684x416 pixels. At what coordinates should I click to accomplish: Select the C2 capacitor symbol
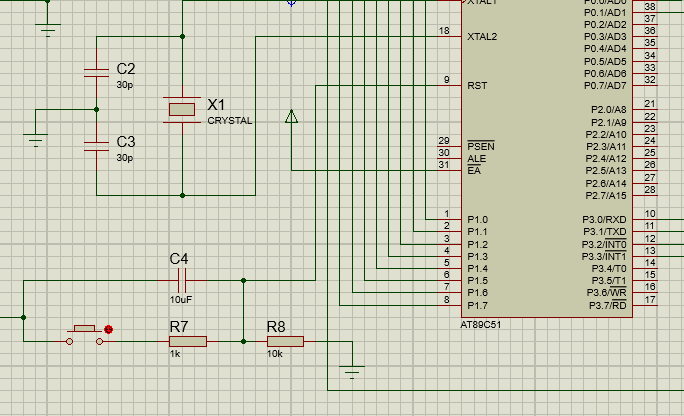pos(96,73)
